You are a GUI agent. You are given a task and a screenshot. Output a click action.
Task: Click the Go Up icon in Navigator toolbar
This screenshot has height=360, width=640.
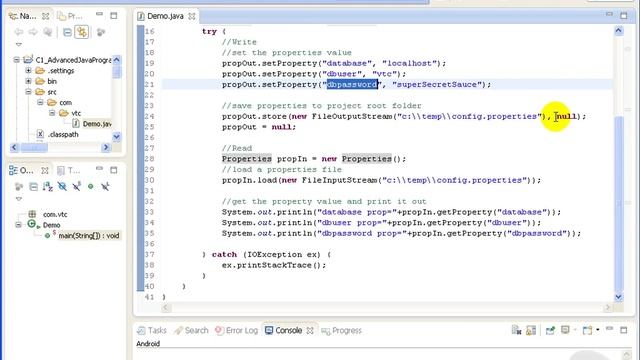click(x=48, y=32)
